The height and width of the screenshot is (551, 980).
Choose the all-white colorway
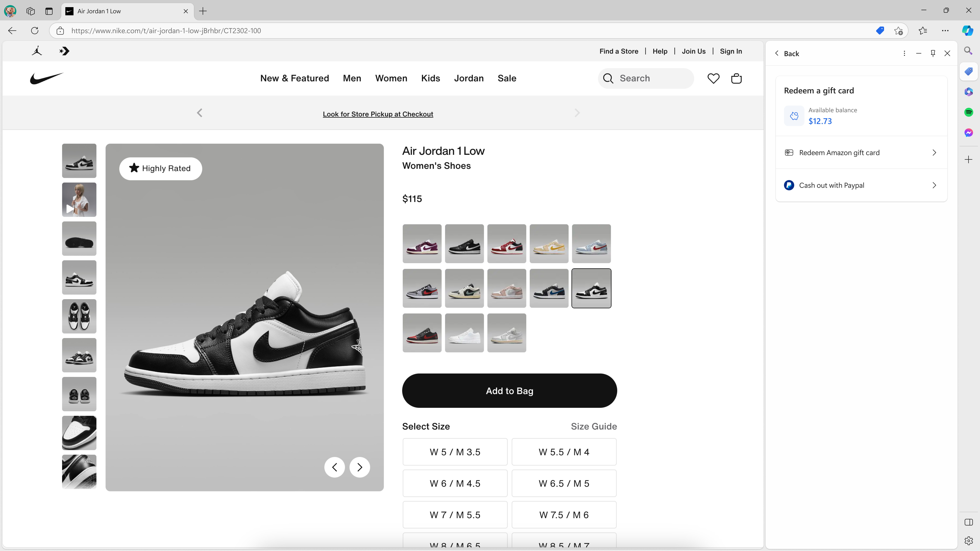pos(464,333)
